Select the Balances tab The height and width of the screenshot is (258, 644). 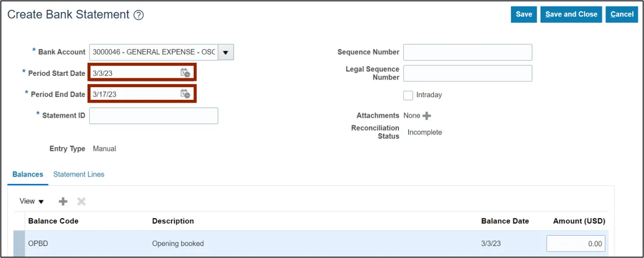(x=28, y=174)
